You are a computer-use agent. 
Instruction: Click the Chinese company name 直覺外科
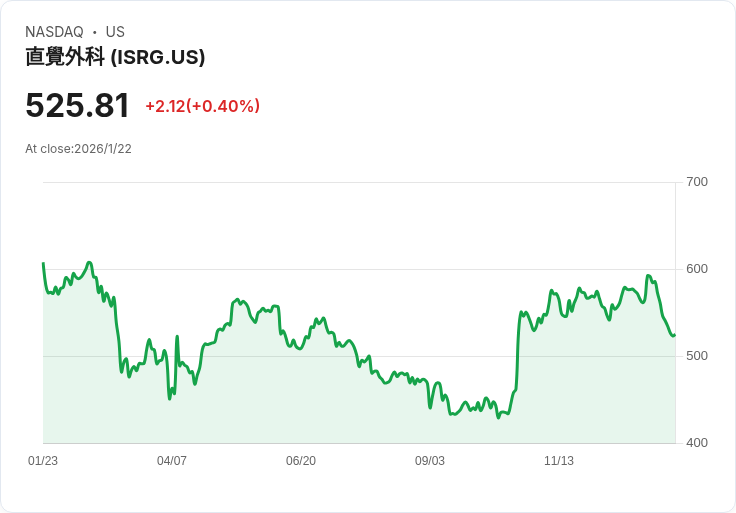[x=65, y=58]
